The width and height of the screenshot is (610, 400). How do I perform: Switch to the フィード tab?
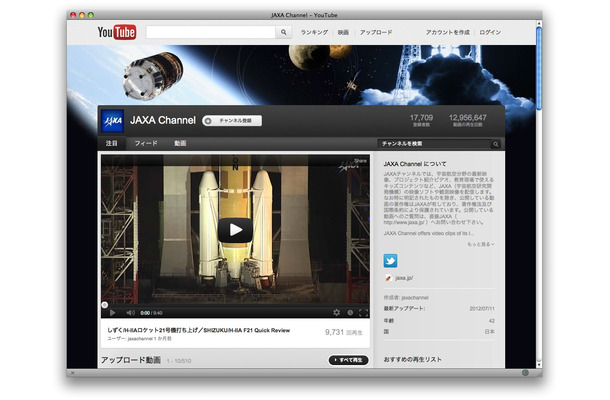pos(146,144)
